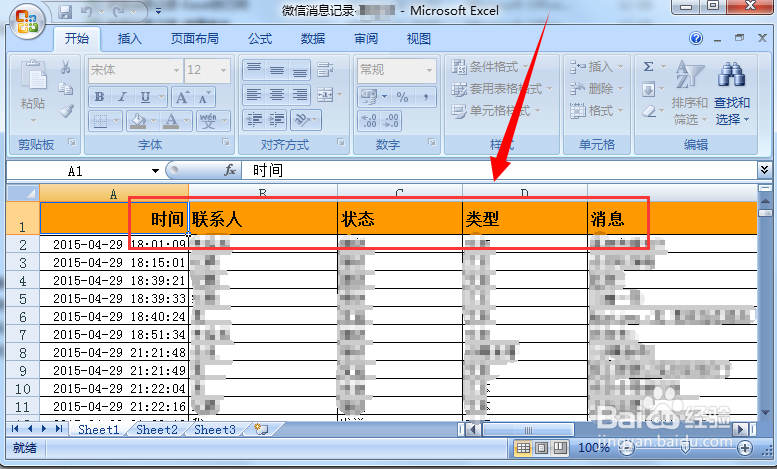
Task: Decrease decimal places
Action: click(x=391, y=121)
